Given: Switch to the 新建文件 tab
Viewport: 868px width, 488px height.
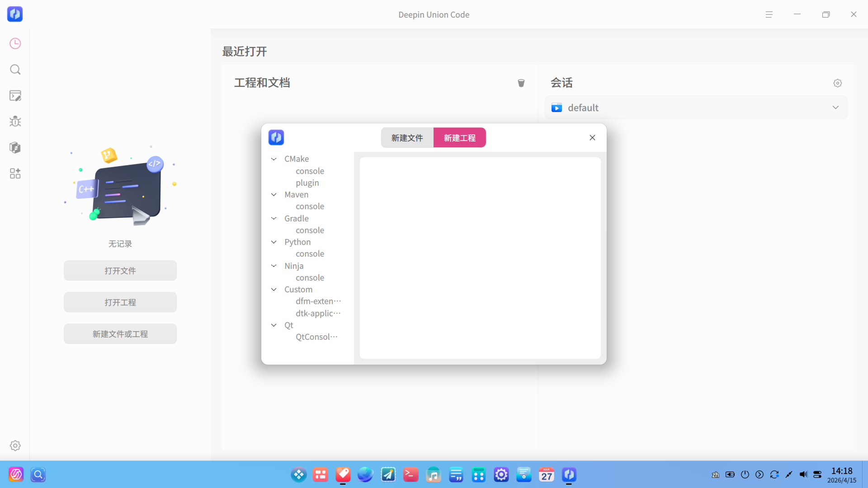Looking at the screenshot, I should (406, 137).
